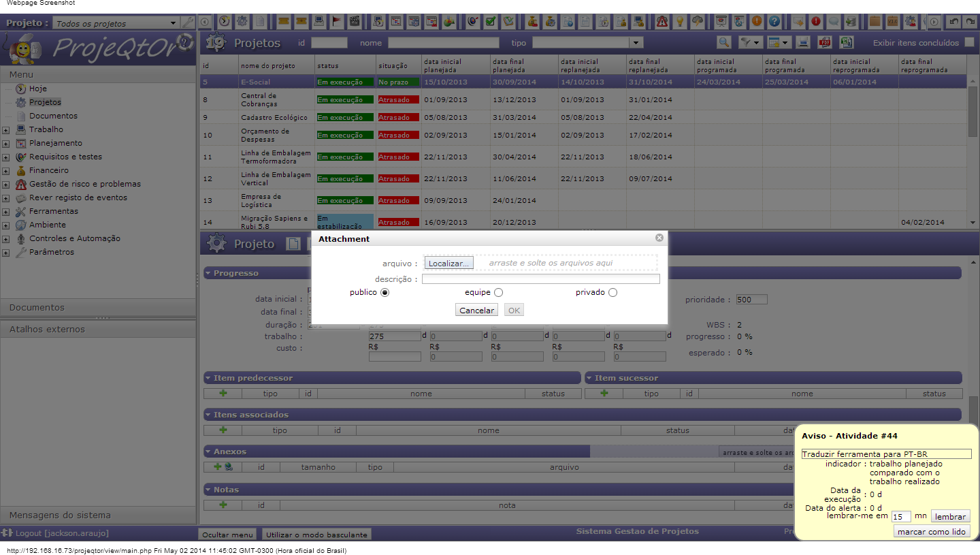Export the project list with PDF icon
The width and height of the screenshot is (980, 555).
point(824,42)
